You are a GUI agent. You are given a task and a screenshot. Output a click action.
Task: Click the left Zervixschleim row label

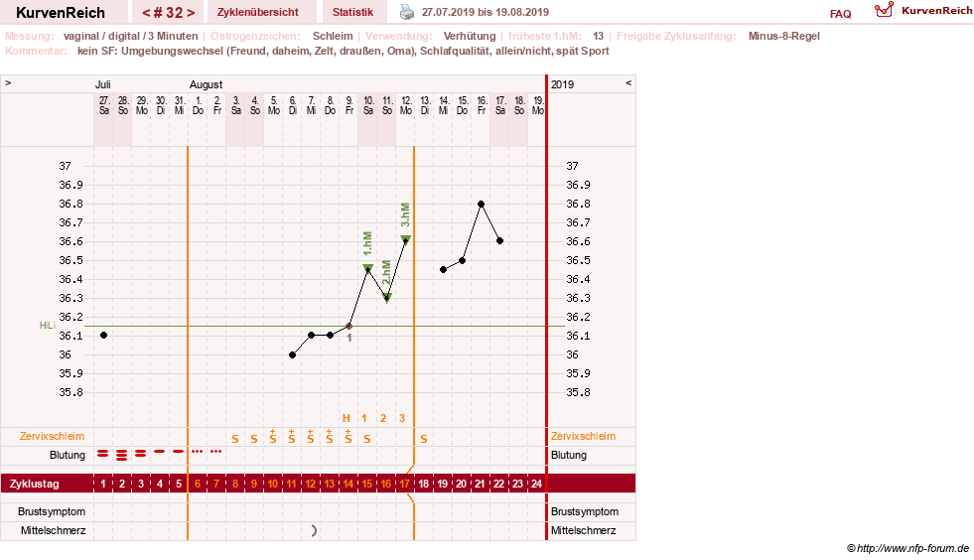(x=52, y=436)
